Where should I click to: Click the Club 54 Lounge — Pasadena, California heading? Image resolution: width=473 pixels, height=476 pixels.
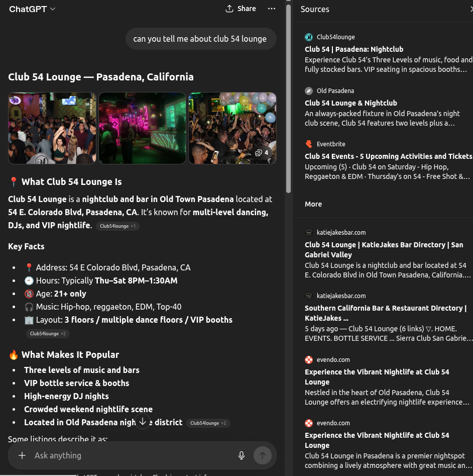(x=100, y=77)
